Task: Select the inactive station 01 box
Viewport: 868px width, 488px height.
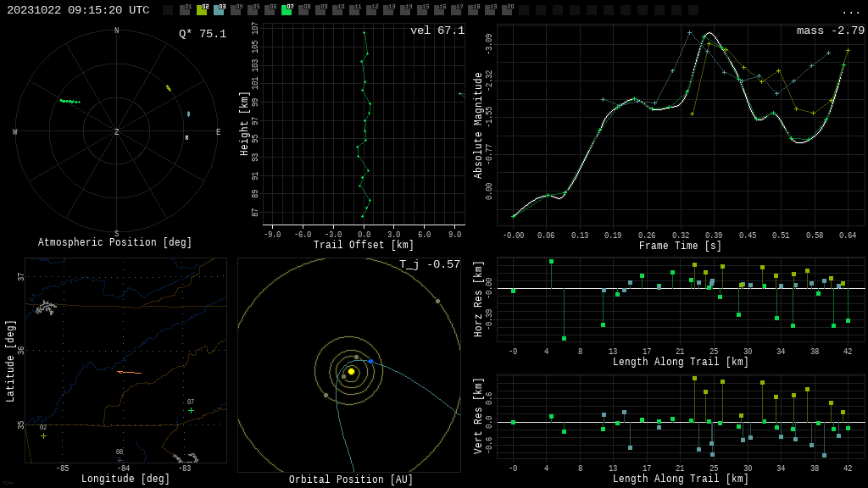Action: [185, 10]
